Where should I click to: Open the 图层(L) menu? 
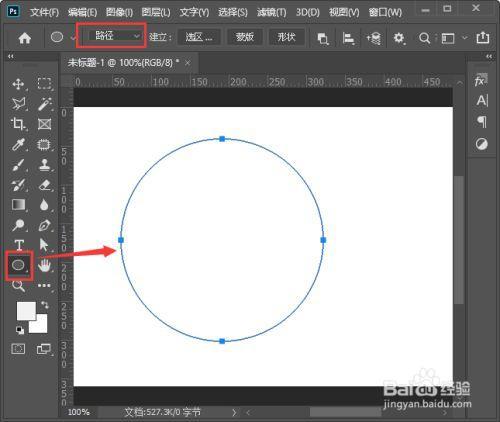click(156, 13)
